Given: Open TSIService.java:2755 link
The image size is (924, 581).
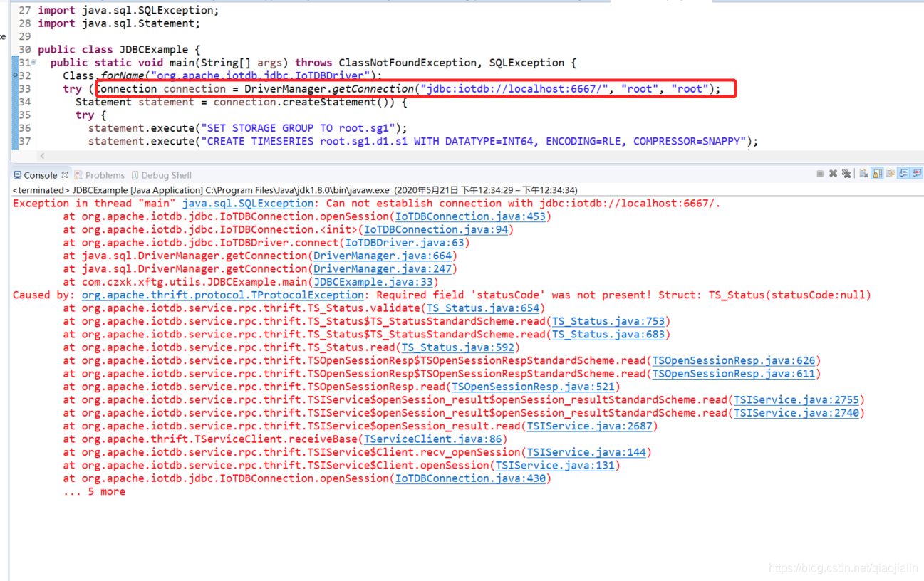Looking at the screenshot, I should (x=796, y=400).
